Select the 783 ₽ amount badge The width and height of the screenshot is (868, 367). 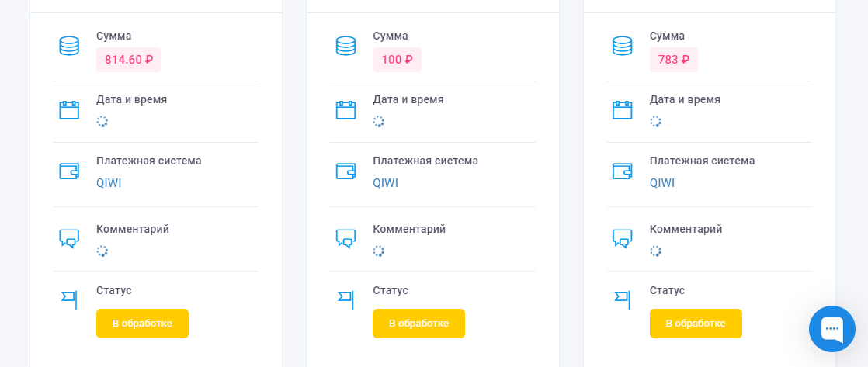point(674,60)
